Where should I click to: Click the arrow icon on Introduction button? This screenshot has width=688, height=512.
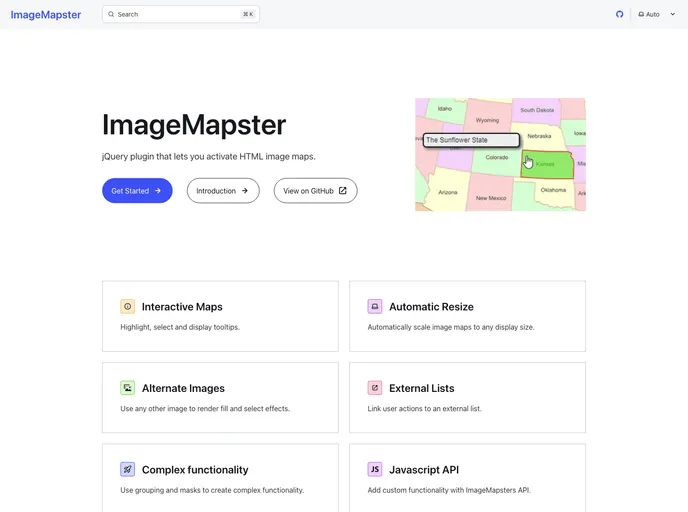click(245, 191)
